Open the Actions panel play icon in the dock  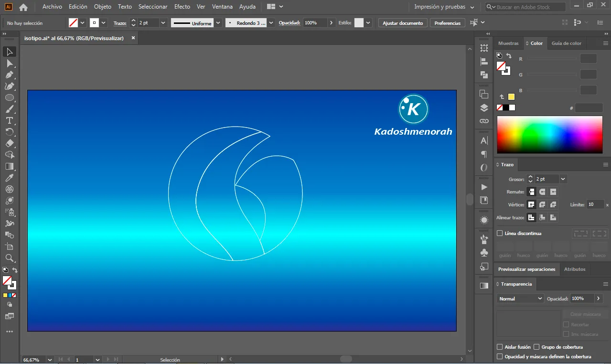pyautogui.click(x=484, y=187)
